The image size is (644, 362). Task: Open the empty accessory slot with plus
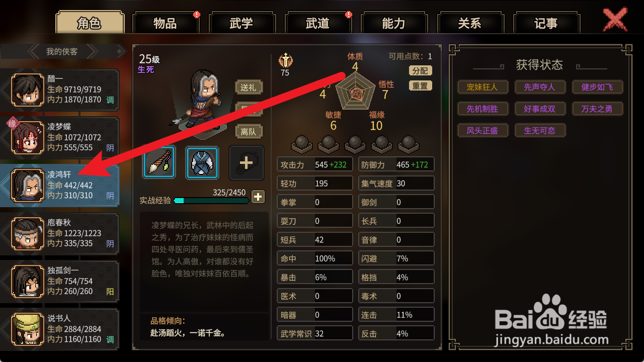[x=247, y=162]
